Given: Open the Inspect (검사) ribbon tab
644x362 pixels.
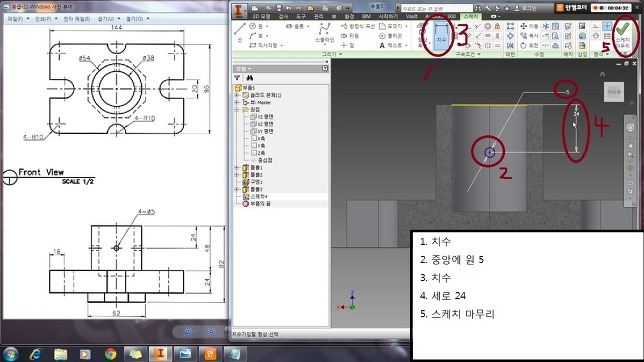Looking at the screenshot, I should click(x=283, y=16).
